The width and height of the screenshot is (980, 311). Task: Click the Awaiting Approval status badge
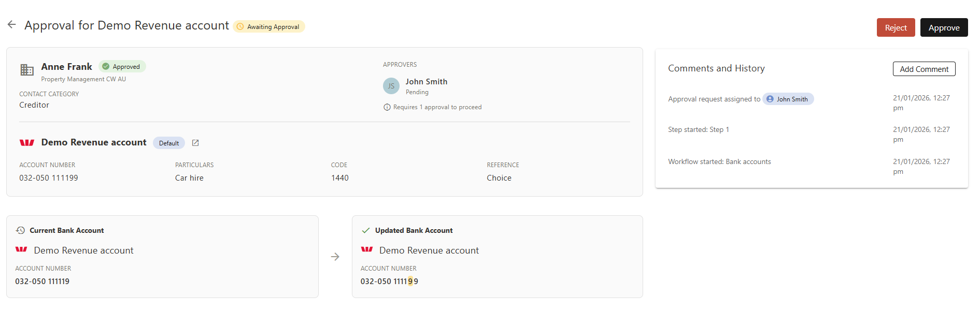tap(269, 27)
